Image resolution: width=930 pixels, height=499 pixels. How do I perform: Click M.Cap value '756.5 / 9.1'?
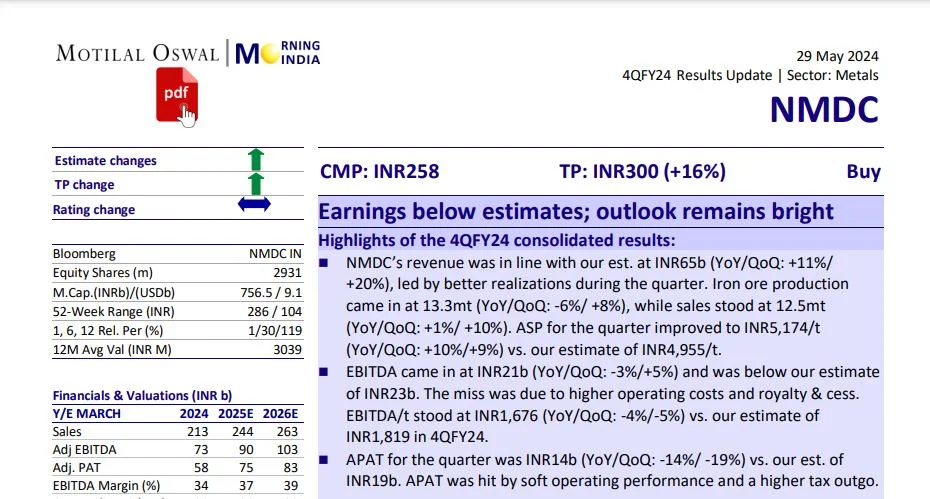pos(271,293)
